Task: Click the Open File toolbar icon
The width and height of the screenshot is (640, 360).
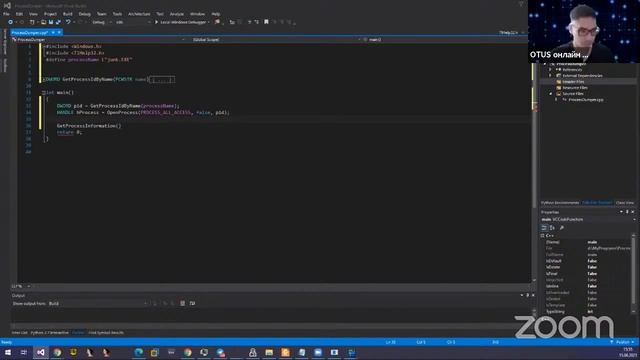Action: [x=43, y=22]
